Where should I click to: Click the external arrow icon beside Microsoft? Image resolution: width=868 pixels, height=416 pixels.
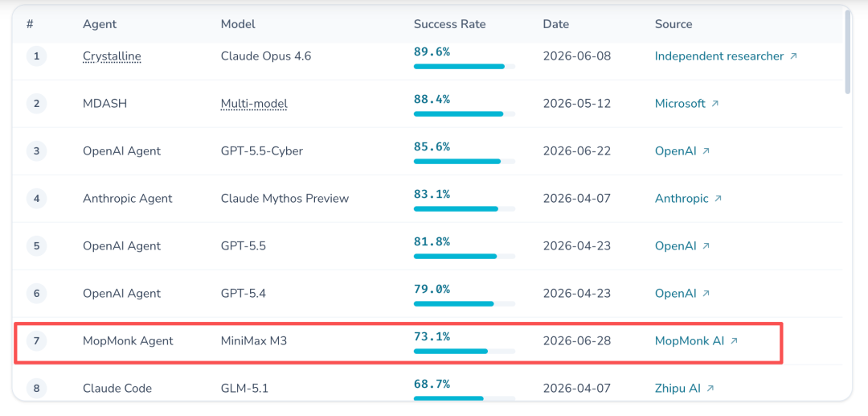(x=714, y=104)
